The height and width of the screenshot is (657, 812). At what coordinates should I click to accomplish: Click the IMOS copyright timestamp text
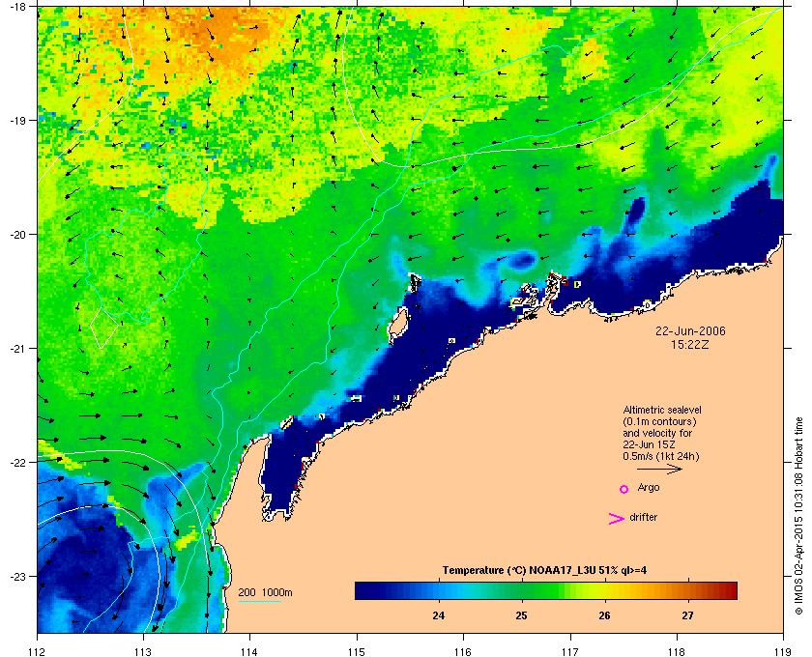[x=798, y=516]
